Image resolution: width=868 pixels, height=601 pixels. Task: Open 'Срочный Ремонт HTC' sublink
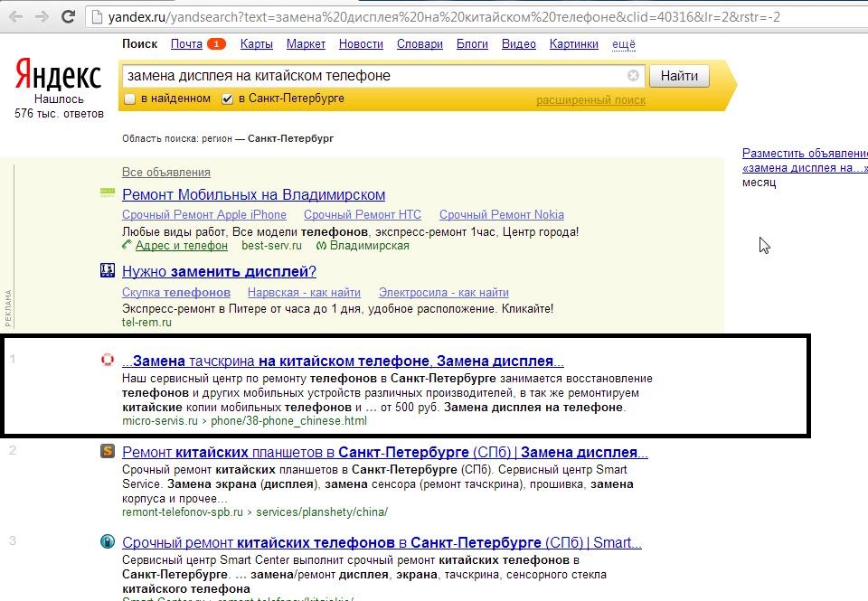(x=363, y=215)
